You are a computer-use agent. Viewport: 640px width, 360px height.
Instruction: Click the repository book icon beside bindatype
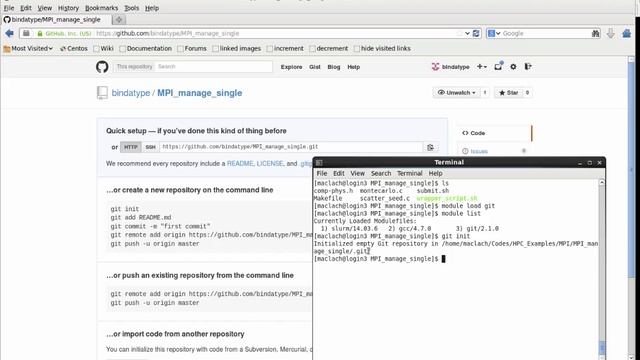102,93
